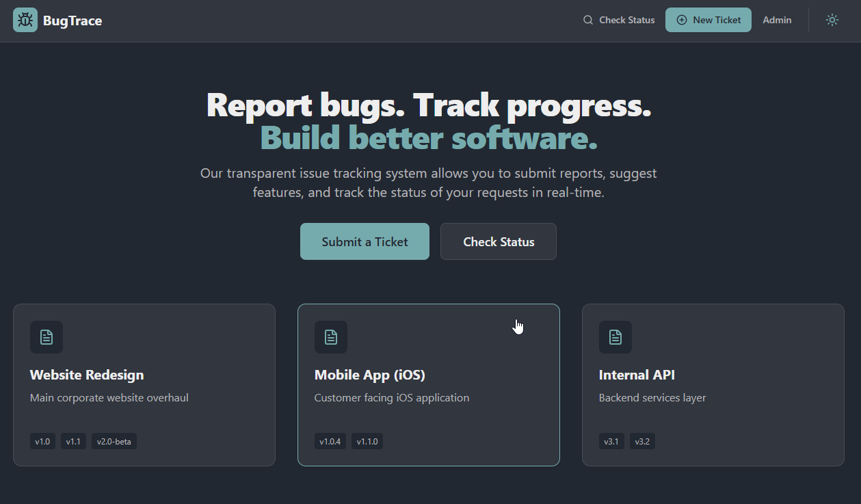Viewport: 861px width, 504px height.
Task: Click the plus circle icon in New Ticket
Action: tap(682, 20)
